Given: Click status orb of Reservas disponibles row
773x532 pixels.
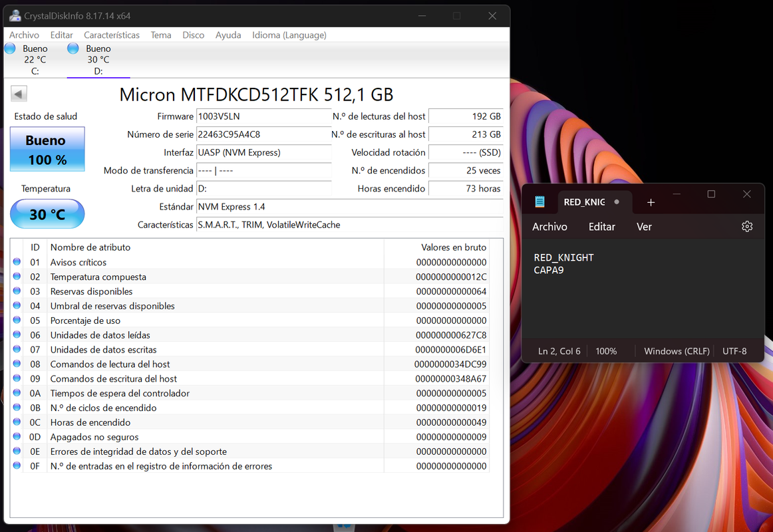Looking at the screenshot, I should pyautogui.click(x=17, y=291).
